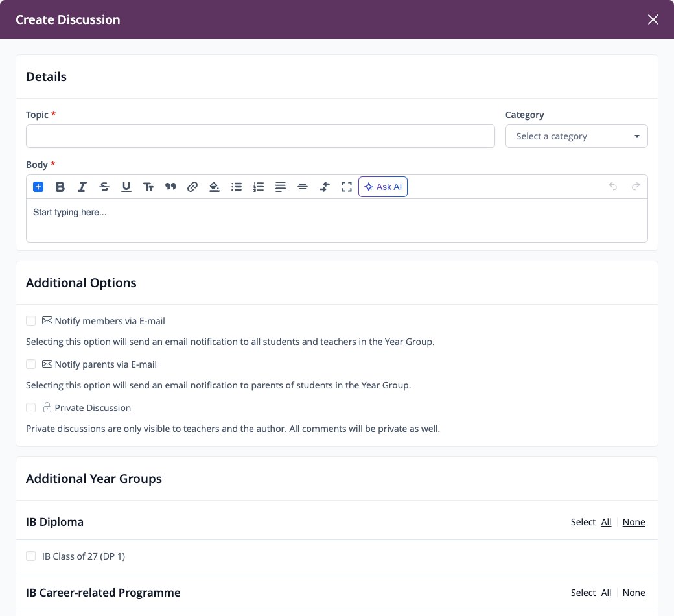Close the Create Discussion dialog
Image resolution: width=674 pixels, height=616 pixels.
[653, 19]
